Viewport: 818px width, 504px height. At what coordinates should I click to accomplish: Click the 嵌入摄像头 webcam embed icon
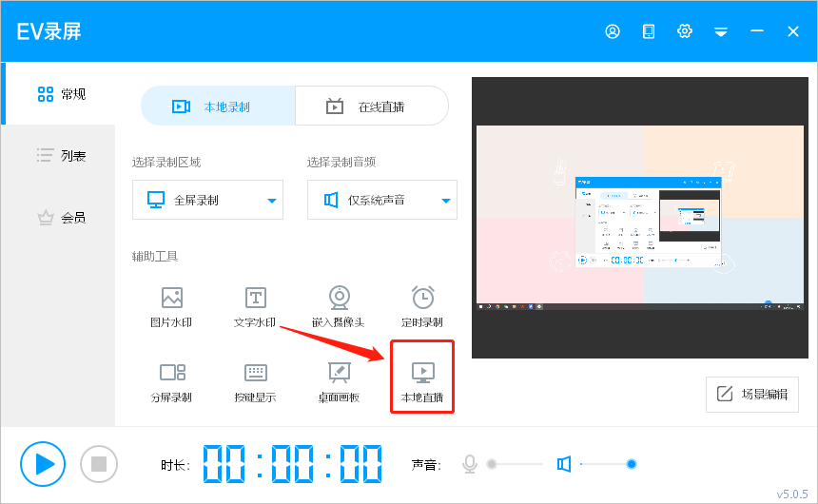coord(339,299)
